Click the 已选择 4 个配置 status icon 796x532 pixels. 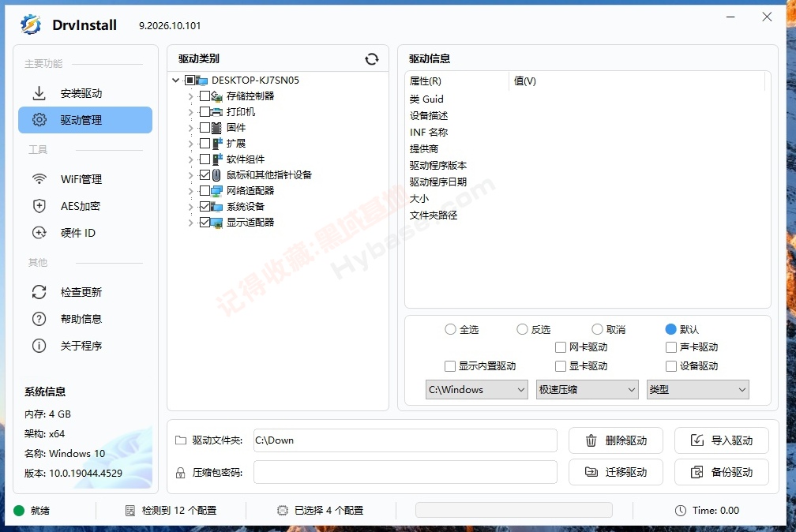283,511
